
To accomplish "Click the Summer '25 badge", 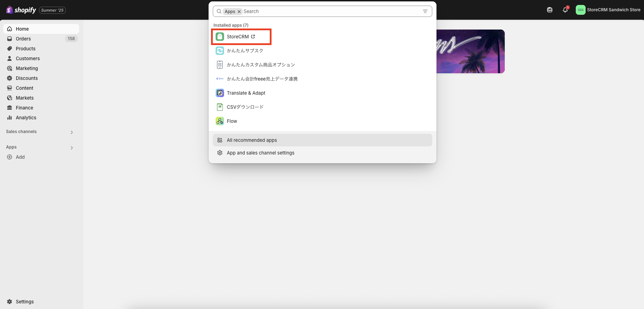I will pyautogui.click(x=52, y=10).
